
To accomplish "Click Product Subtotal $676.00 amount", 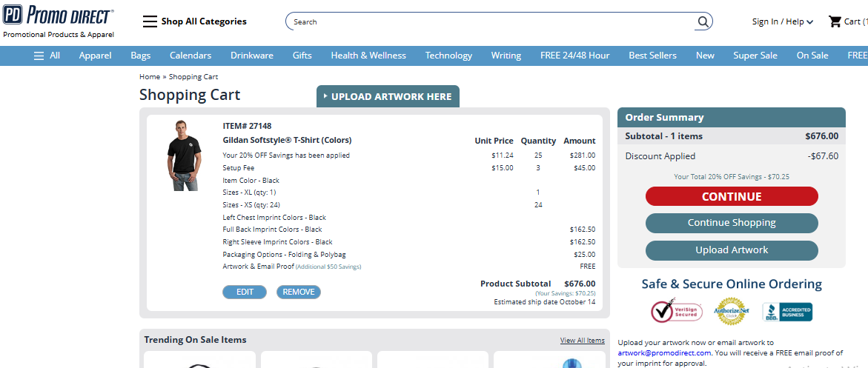I will coord(580,284).
